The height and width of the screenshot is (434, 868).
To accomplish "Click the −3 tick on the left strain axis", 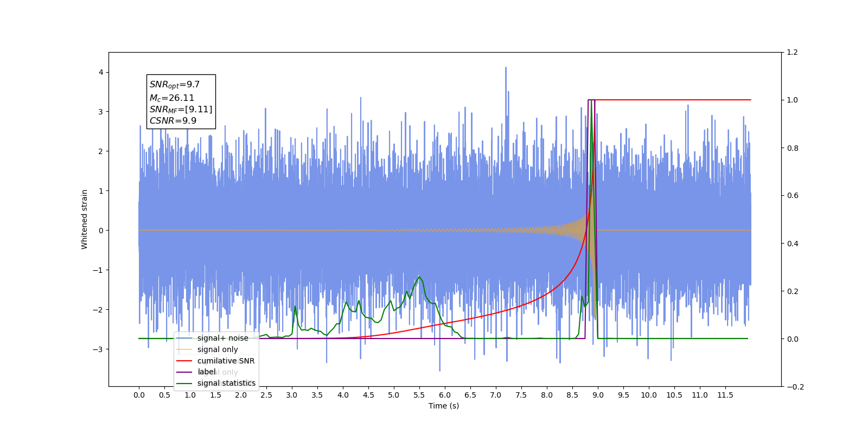I will (98, 349).
